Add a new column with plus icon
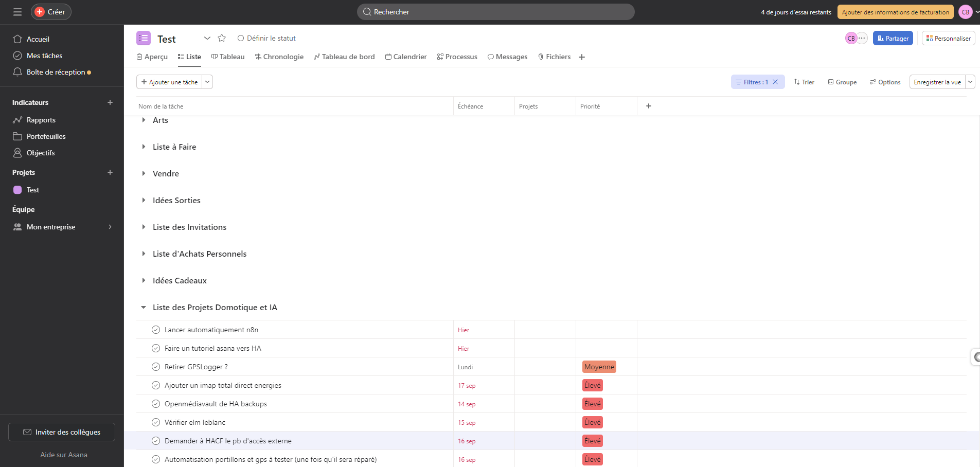This screenshot has width=980, height=467. [x=648, y=106]
